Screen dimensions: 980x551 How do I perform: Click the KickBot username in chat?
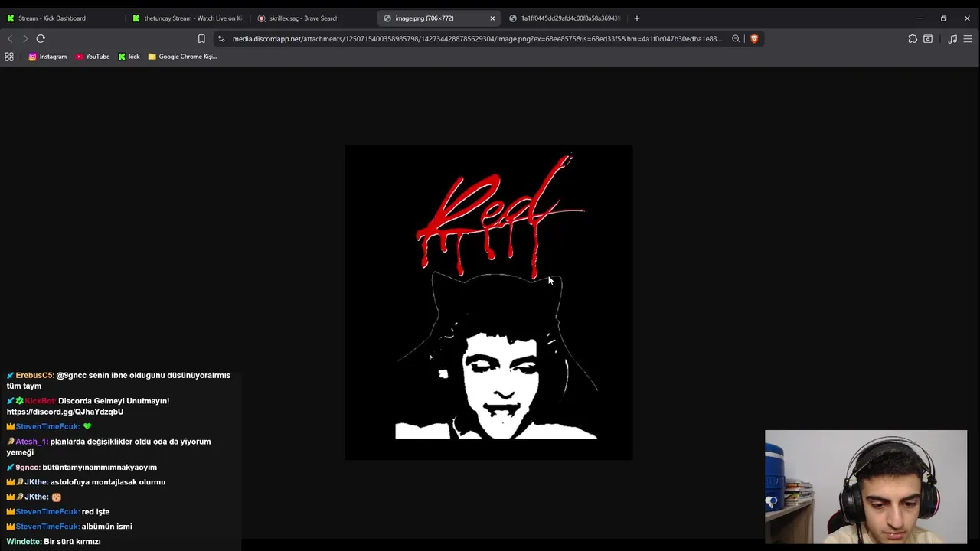[x=41, y=401]
